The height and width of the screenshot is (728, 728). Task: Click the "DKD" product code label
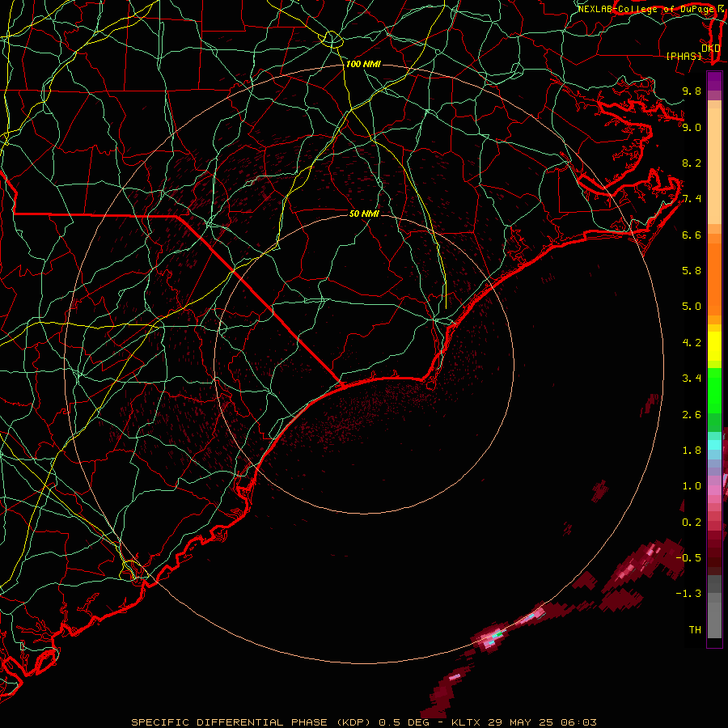pyautogui.click(x=711, y=48)
